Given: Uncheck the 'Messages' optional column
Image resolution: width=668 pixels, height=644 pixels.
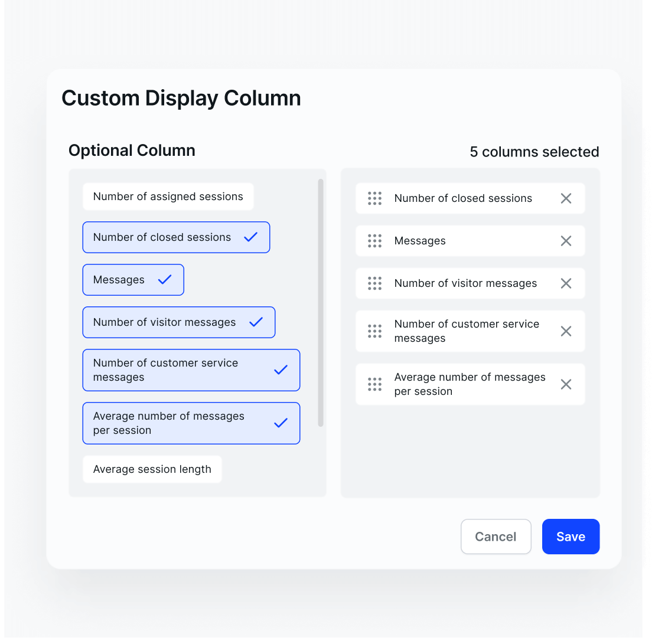Looking at the screenshot, I should [133, 280].
